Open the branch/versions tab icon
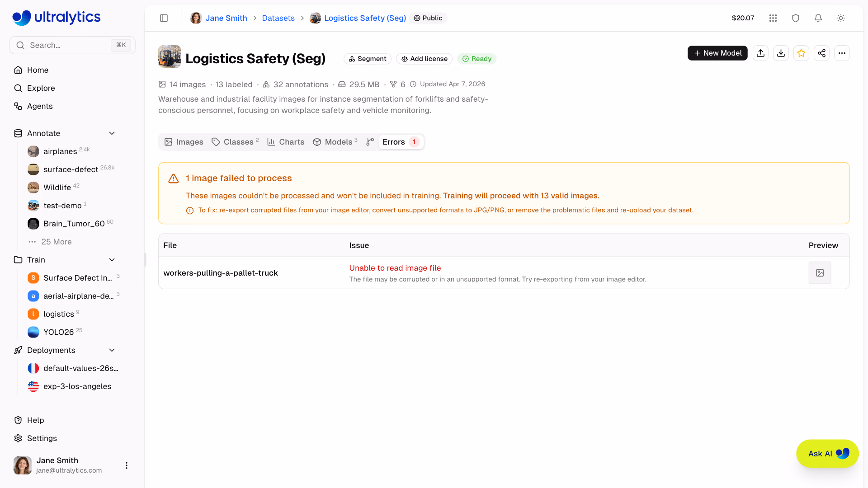868x488 pixels. click(370, 142)
